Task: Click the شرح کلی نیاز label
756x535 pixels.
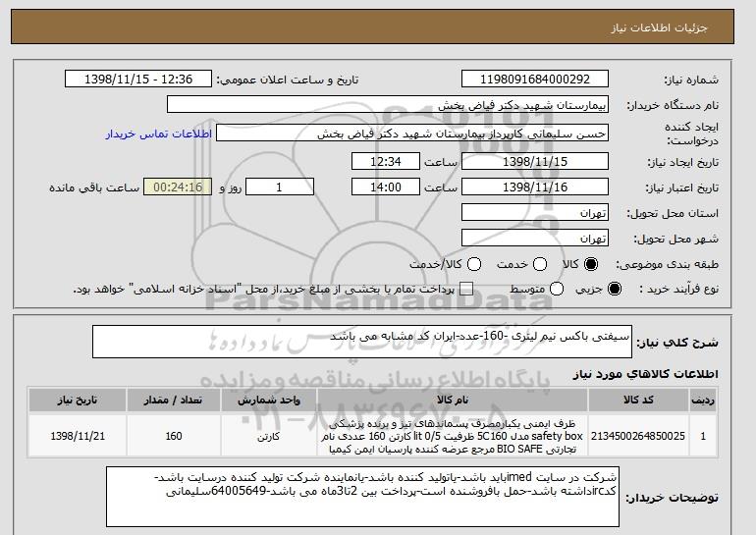Action: pos(677,343)
